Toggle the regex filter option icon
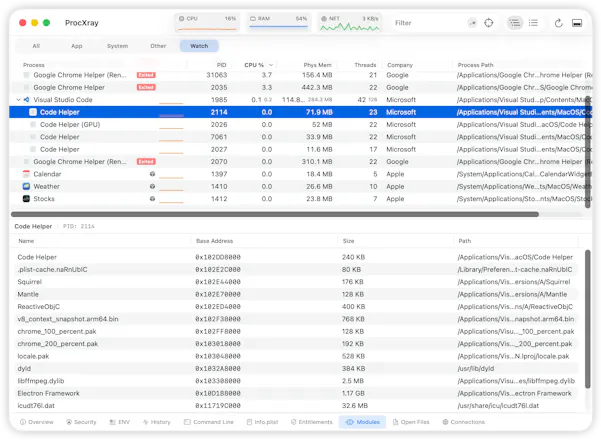The image size is (601, 440). coord(473,23)
